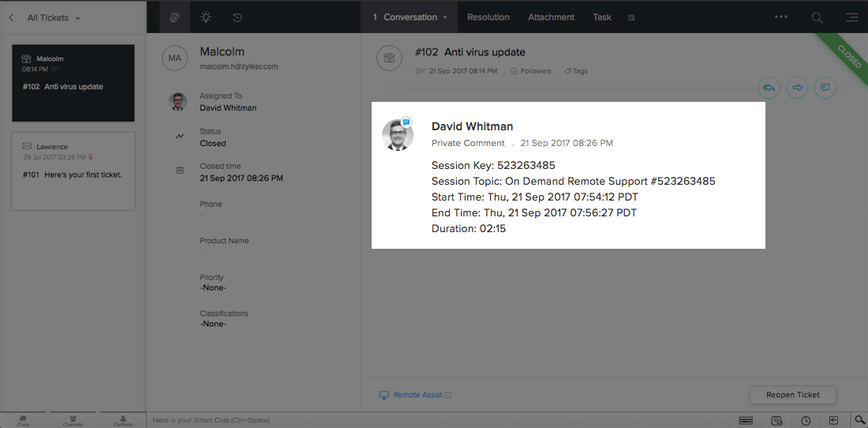Switch to the Resolution tab
This screenshot has height=428, width=868.
click(488, 17)
